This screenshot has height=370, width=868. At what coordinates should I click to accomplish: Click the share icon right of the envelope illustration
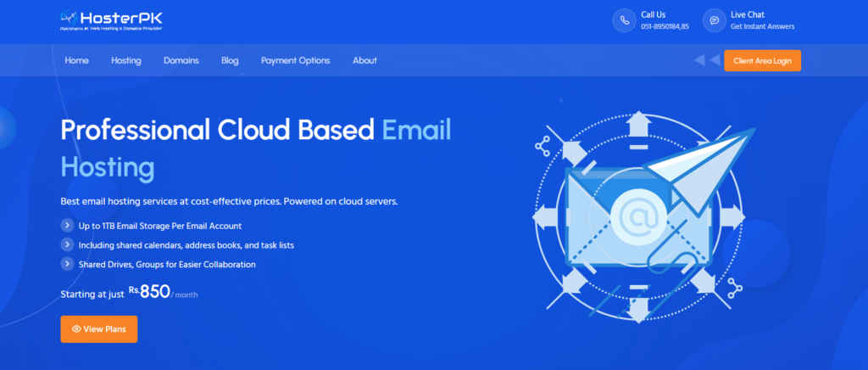pyautogui.click(x=735, y=287)
